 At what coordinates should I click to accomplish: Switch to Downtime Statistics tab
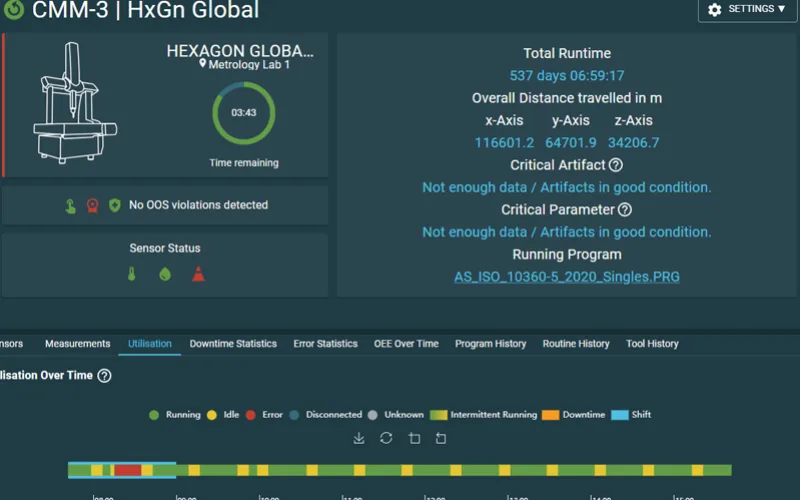point(233,344)
